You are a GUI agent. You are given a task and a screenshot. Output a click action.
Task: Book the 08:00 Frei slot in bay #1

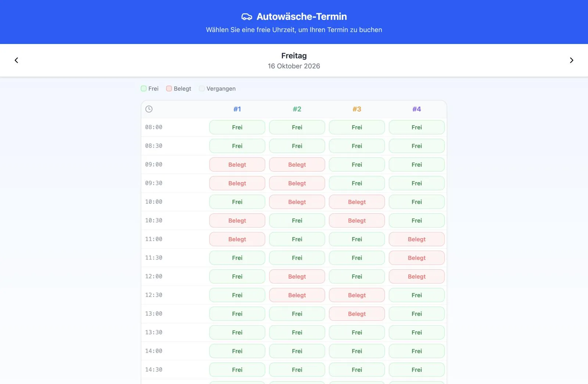point(237,127)
